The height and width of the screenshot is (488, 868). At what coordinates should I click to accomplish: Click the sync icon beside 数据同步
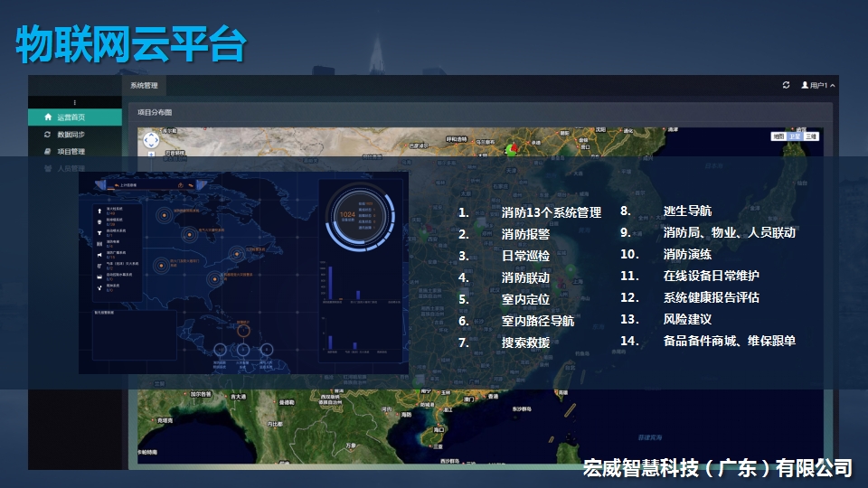48,135
